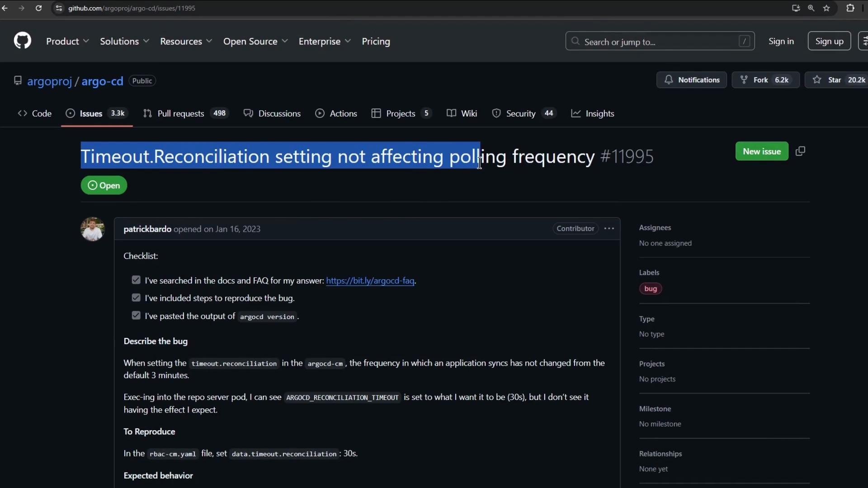Go back with browser back arrow
The width and height of the screenshot is (868, 488).
click(5, 8)
